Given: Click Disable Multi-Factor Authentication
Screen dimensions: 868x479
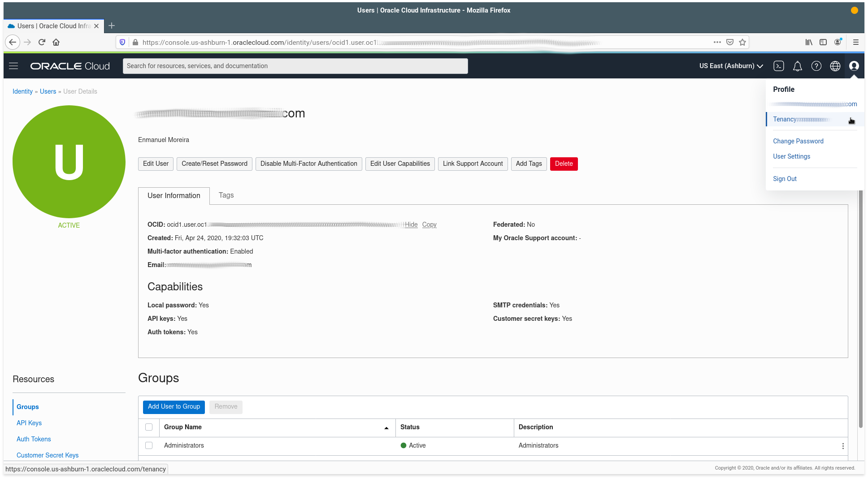Looking at the screenshot, I should [x=309, y=164].
